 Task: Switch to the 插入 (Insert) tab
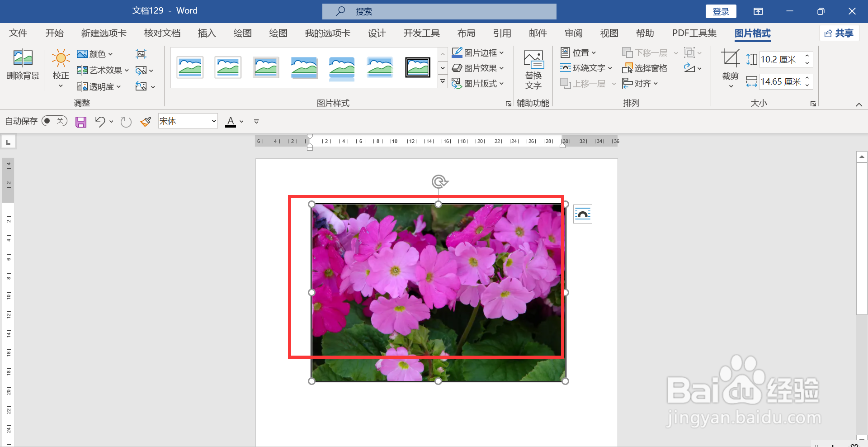click(x=207, y=33)
